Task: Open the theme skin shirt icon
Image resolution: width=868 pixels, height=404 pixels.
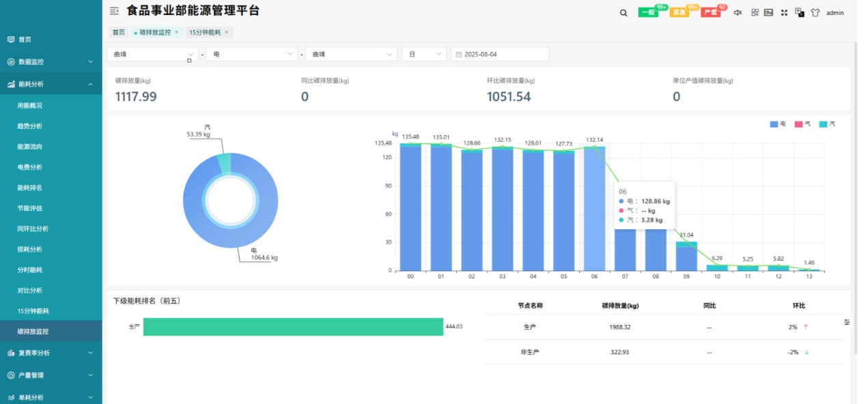Action: (815, 12)
